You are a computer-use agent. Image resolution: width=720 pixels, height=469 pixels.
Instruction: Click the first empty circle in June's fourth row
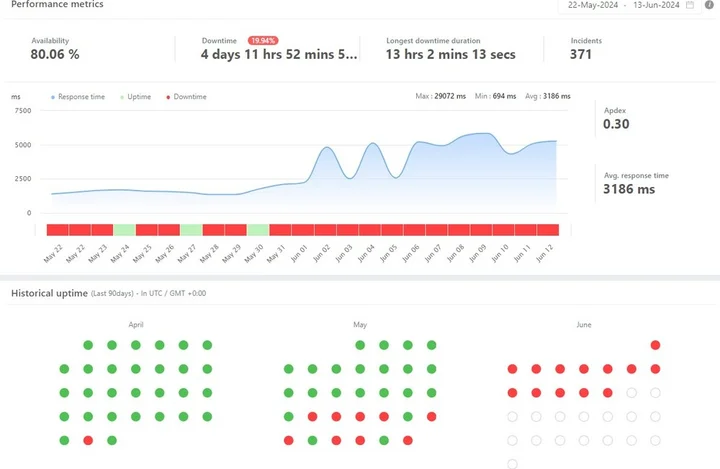(x=512, y=416)
